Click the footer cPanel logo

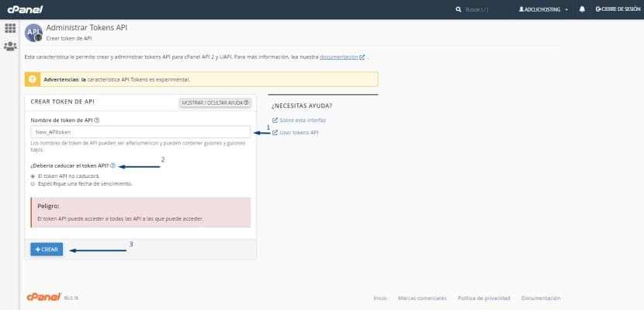pos(44,298)
